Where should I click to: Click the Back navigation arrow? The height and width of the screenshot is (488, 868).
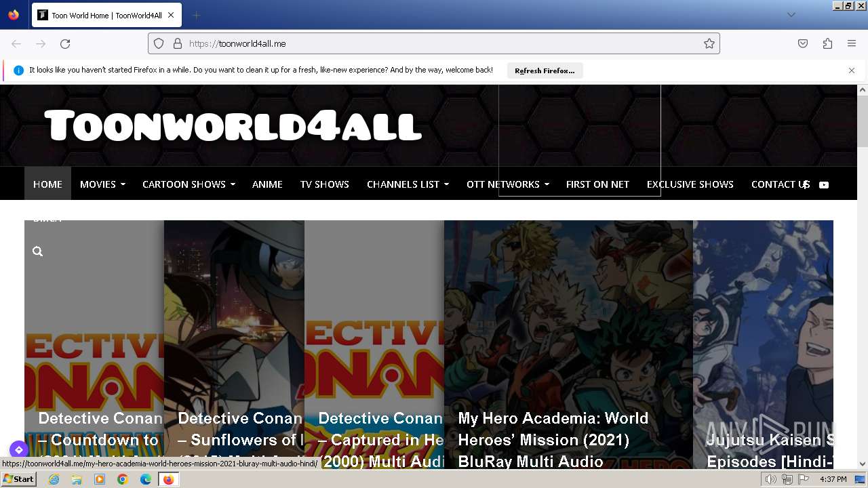pyautogui.click(x=16, y=43)
